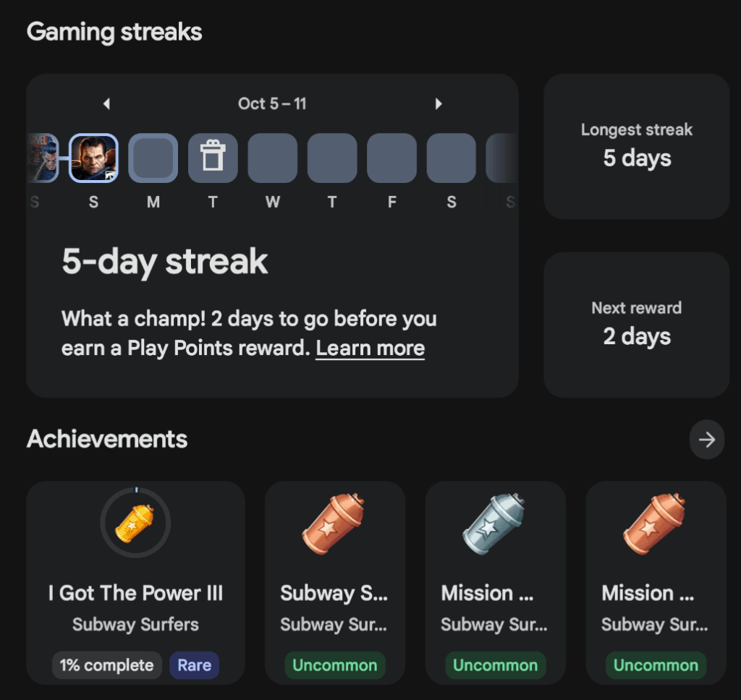The width and height of the screenshot is (741, 700).
Task: Select the empty Saturday streak tile
Action: (452, 158)
